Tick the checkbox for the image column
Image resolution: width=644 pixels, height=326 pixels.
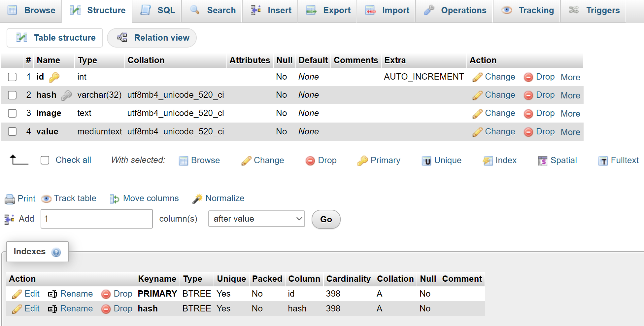click(x=12, y=113)
